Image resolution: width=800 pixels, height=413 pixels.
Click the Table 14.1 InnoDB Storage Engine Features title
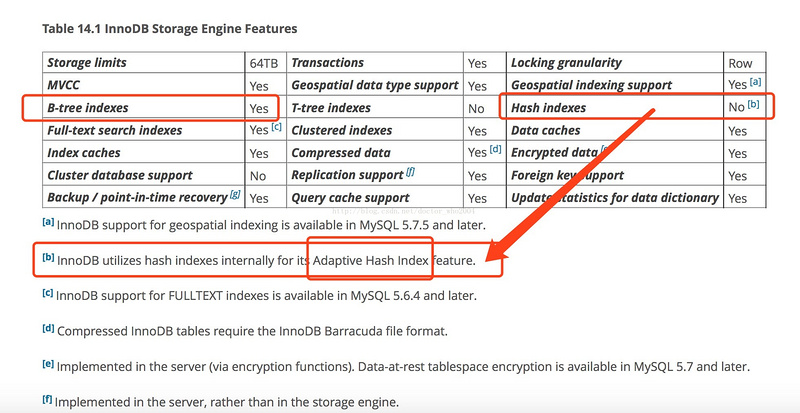pyautogui.click(x=169, y=29)
